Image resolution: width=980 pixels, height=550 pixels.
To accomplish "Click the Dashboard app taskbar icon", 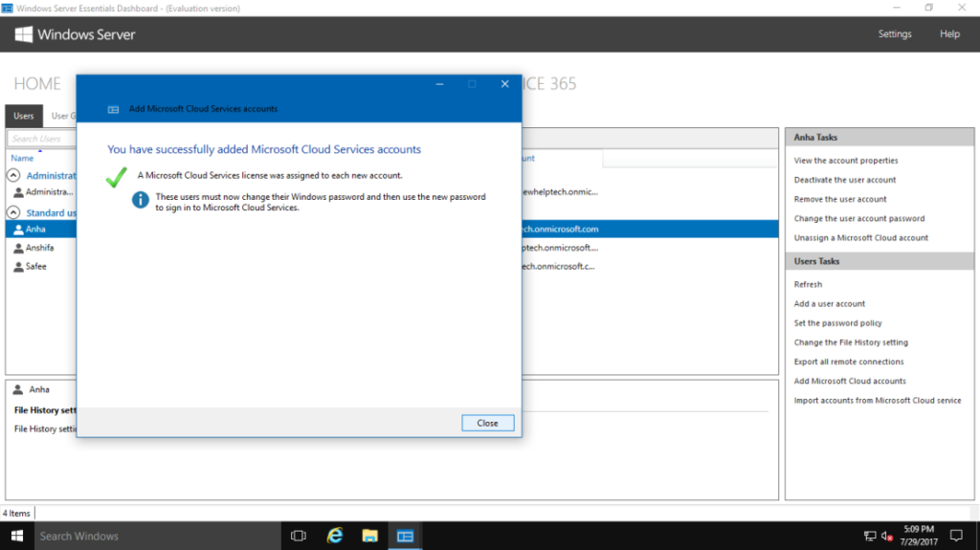I will 405,537.
